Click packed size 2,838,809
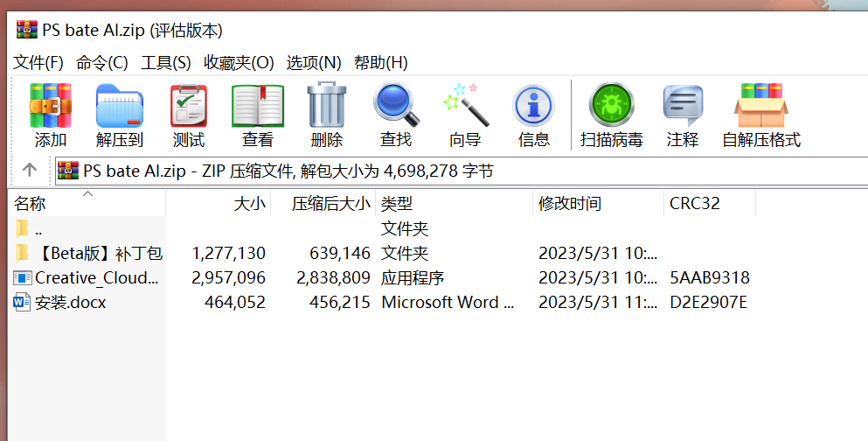The image size is (868, 441). coord(333,277)
